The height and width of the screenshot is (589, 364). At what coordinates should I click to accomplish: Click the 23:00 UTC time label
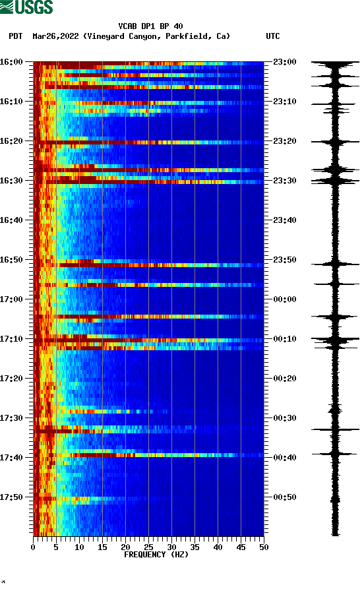tap(285, 61)
